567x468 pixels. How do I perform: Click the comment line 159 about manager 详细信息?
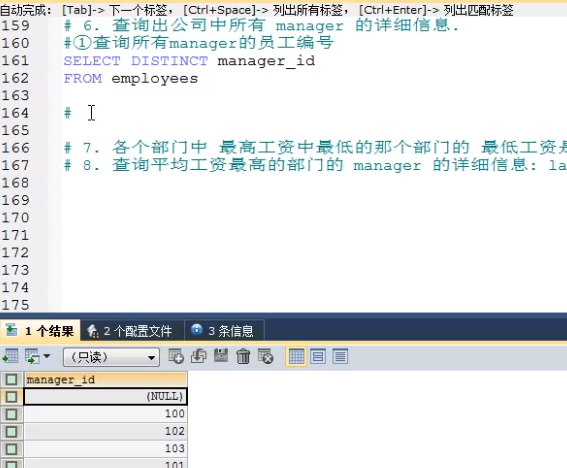[x=261, y=25]
